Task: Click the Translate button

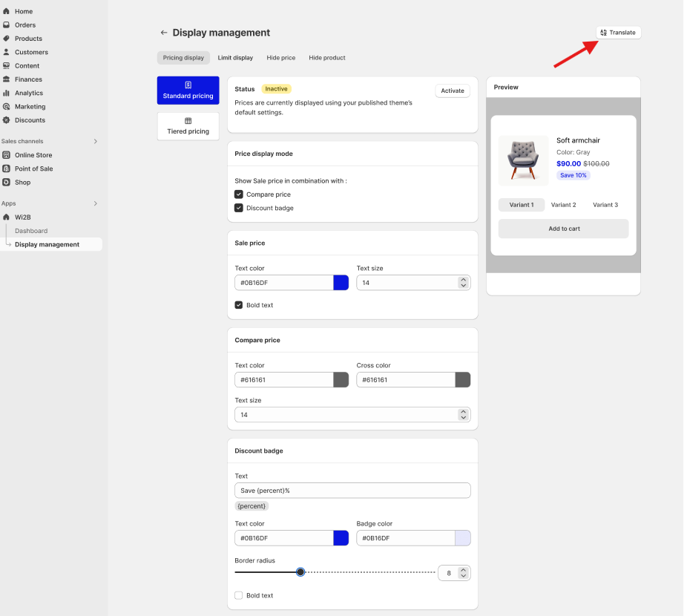Action: click(618, 33)
